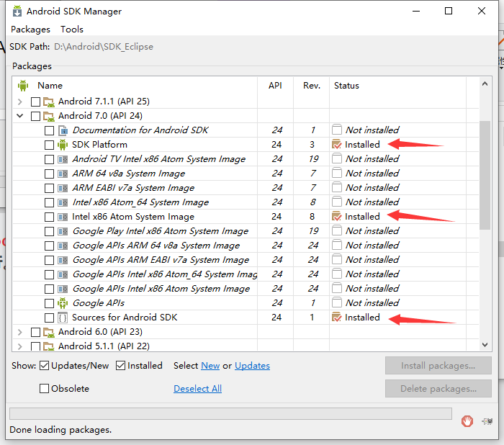The height and width of the screenshot is (445, 504).
Task: Collapse the Android 7.0 (API 24) node
Action: tap(20, 116)
